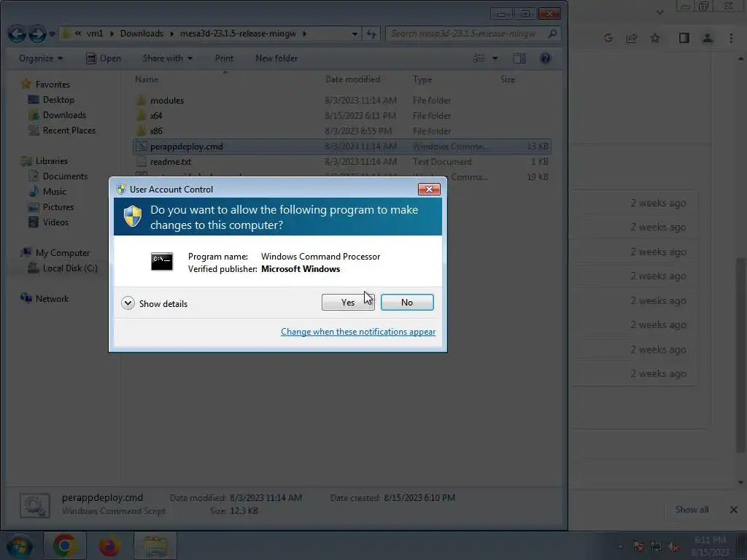The width and height of the screenshot is (747, 560).
Task: Toggle the Chrome side panel icon
Action: pyautogui.click(x=684, y=38)
